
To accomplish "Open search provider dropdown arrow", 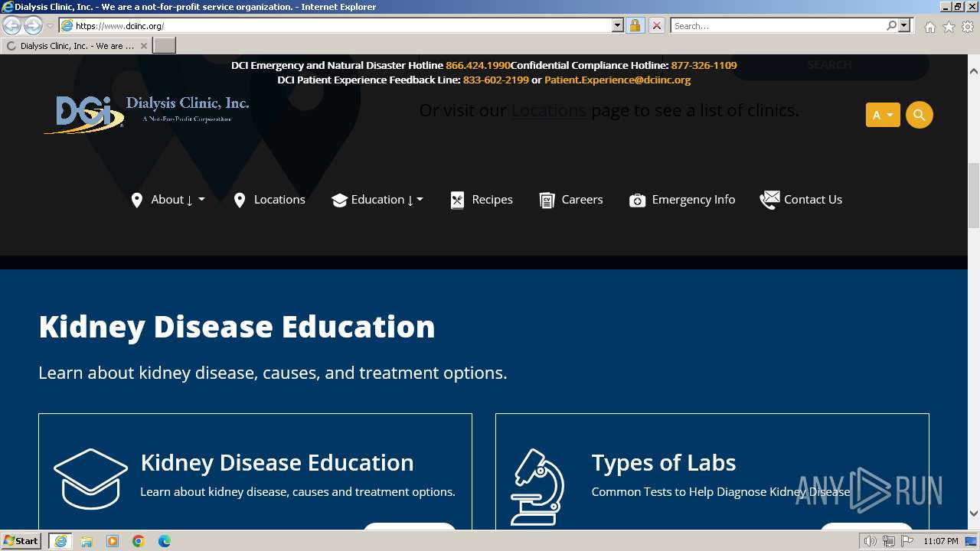I will (x=904, y=25).
